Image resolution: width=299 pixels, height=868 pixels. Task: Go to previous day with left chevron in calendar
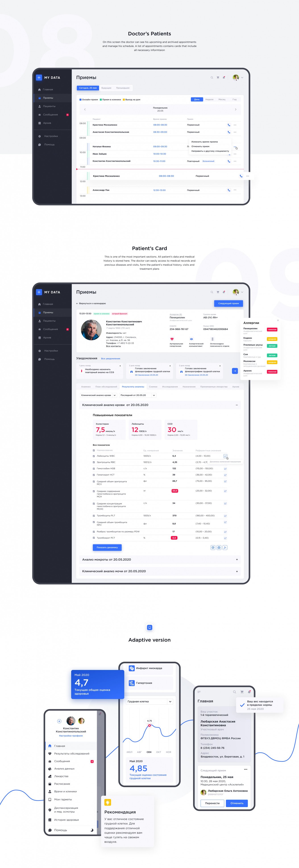[x=85, y=110]
